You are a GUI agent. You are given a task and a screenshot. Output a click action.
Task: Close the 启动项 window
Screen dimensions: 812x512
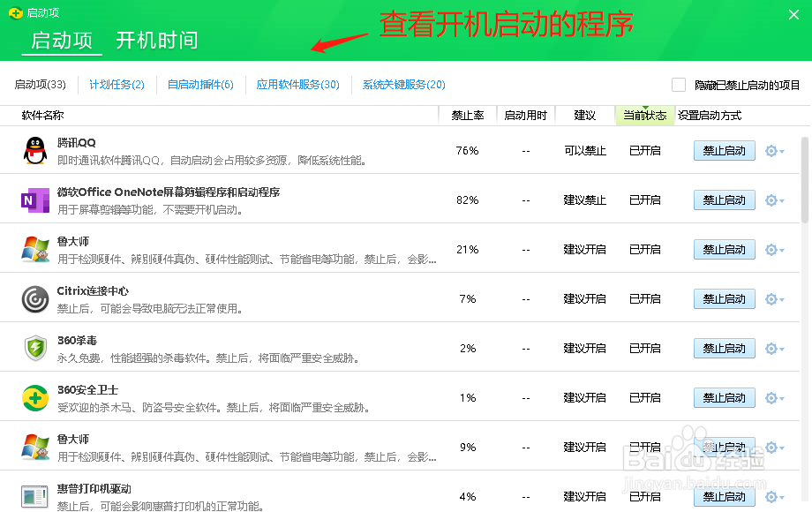point(793,14)
